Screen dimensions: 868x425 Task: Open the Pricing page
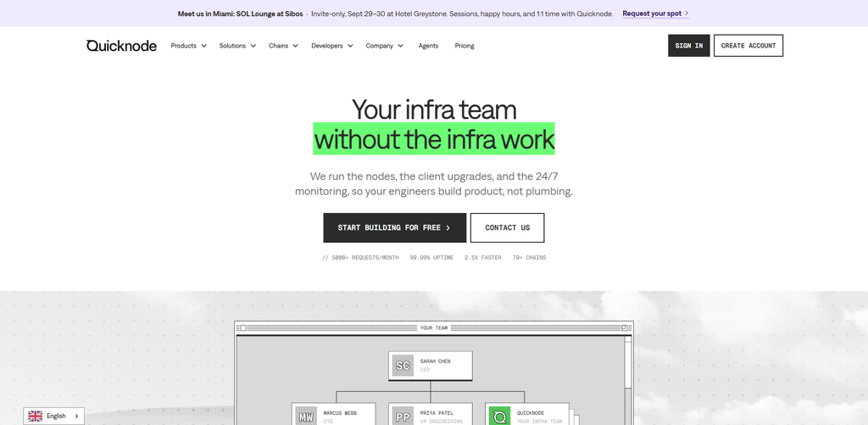point(465,46)
